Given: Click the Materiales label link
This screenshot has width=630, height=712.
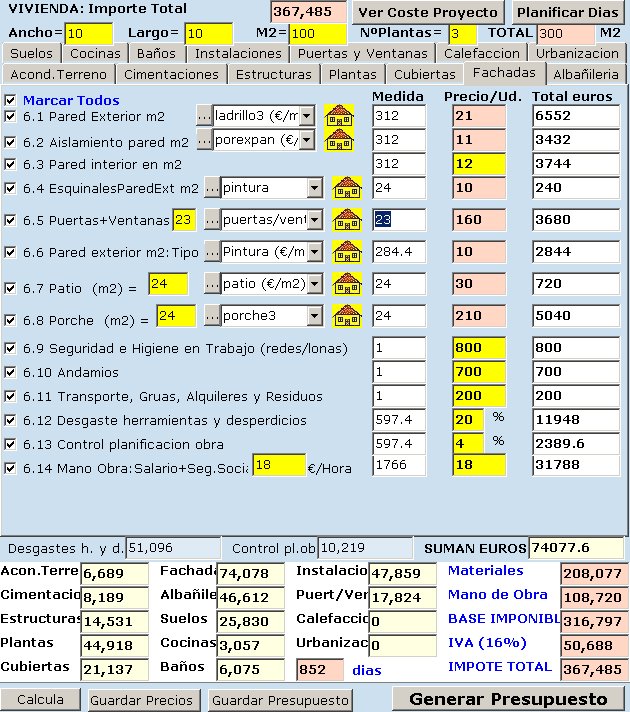Looking at the screenshot, I should coord(486,570).
